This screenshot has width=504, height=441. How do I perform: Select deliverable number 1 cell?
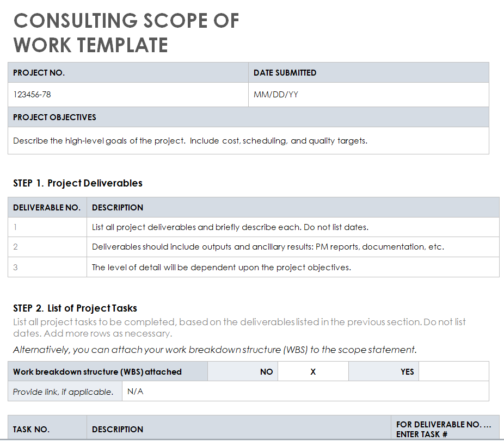(47, 227)
